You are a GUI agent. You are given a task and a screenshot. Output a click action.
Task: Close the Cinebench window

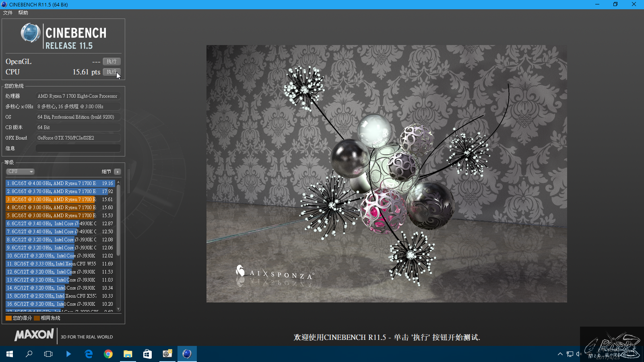click(x=634, y=4)
